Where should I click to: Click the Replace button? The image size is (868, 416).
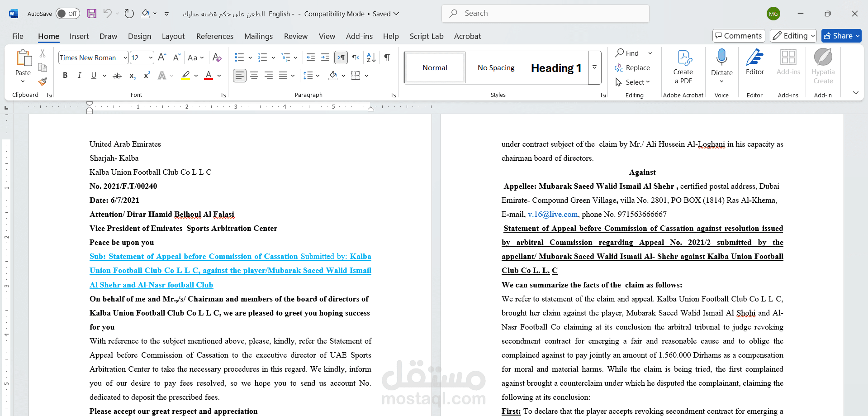[632, 67]
